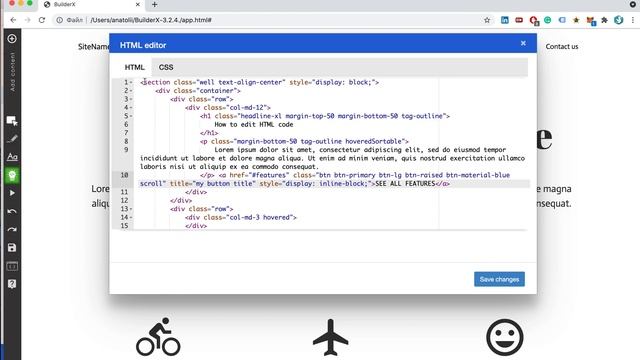This screenshot has width=640, height=360.
Task: Click the Contact us nav link
Action: pos(562,47)
